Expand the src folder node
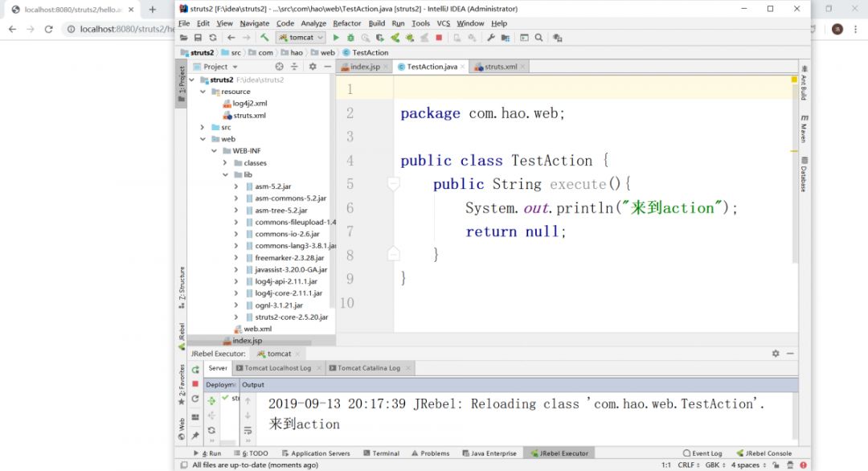Viewport: 868px width, 471px height. point(203,127)
